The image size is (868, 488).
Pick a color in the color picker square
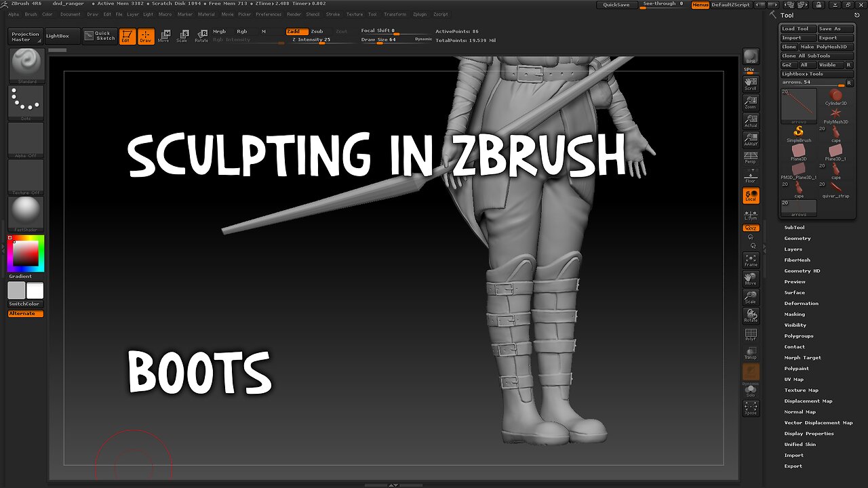(x=26, y=253)
